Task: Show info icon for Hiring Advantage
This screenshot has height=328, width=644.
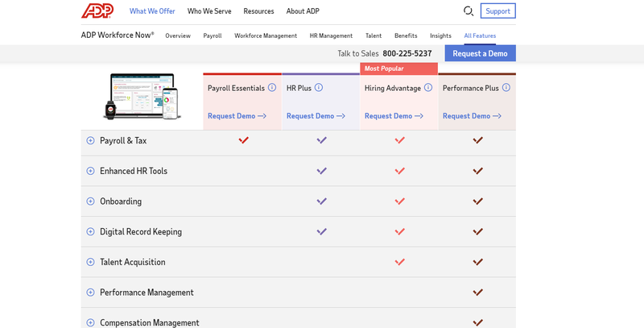Action: pyautogui.click(x=428, y=87)
